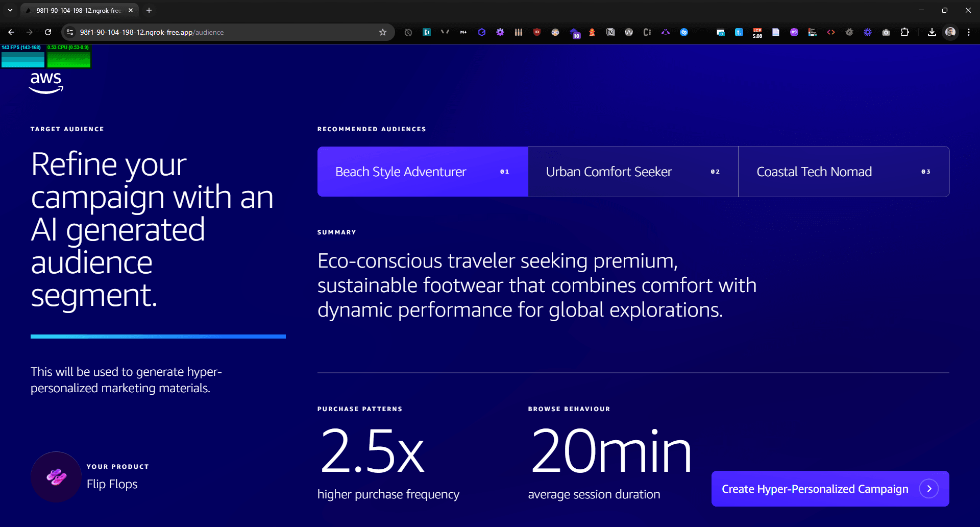Viewport: 980px width, 527px height.
Task: Select the Beach Style Adventurer audience
Action: [x=422, y=172]
